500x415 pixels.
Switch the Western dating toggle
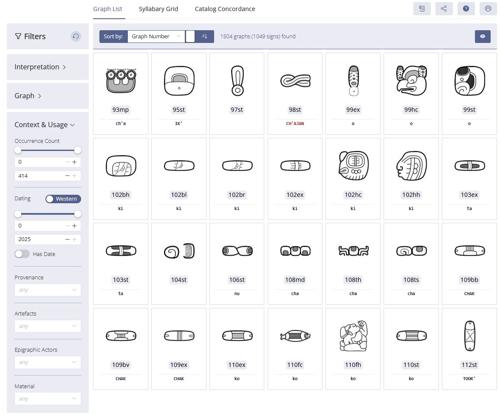tap(63, 199)
